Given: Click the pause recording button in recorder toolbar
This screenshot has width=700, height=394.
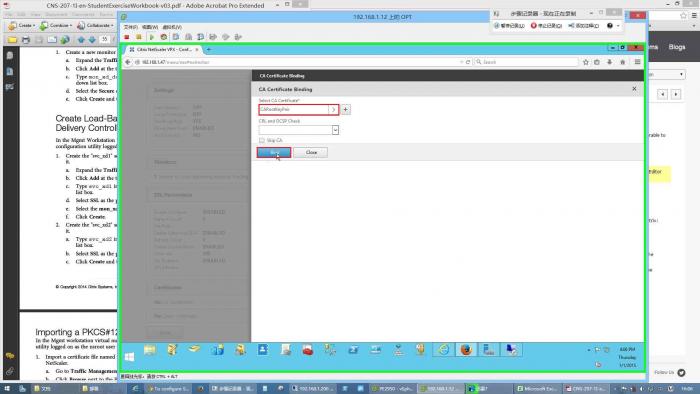Looking at the screenshot, I should pos(509,26).
